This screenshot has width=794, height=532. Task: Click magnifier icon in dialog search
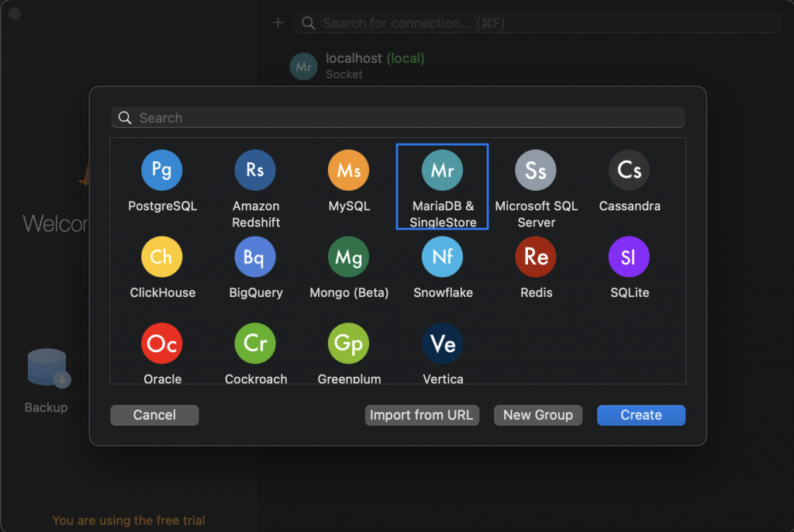[x=125, y=118]
